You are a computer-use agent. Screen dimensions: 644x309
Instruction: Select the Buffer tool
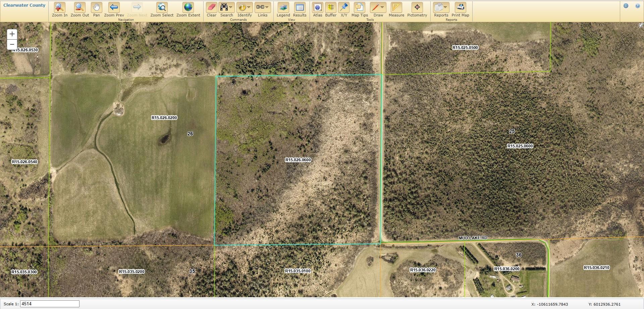[x=331, y=10]
